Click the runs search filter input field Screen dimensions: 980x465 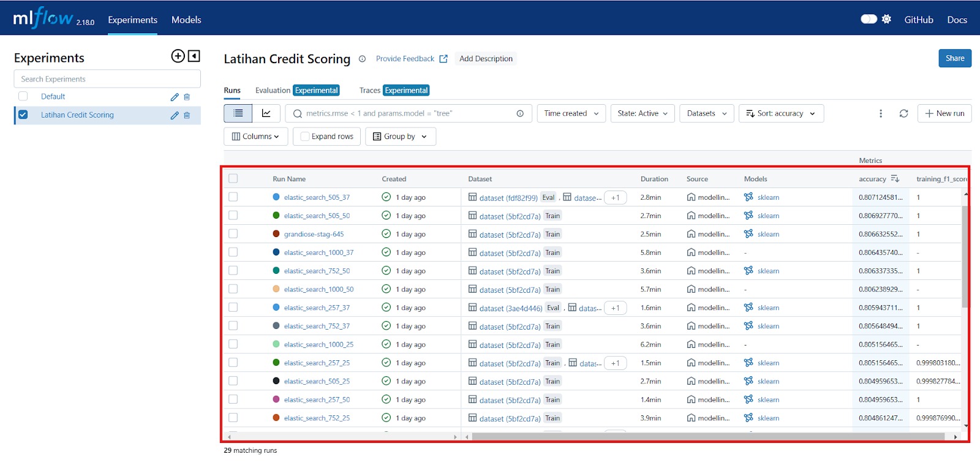[x=407, y=113]
